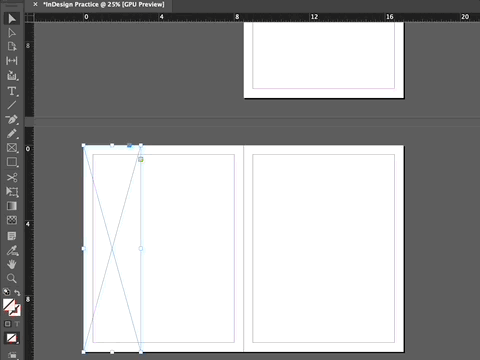Select the Note tool
The width and height of the screenshot is (480, 360).
(12, 236)
